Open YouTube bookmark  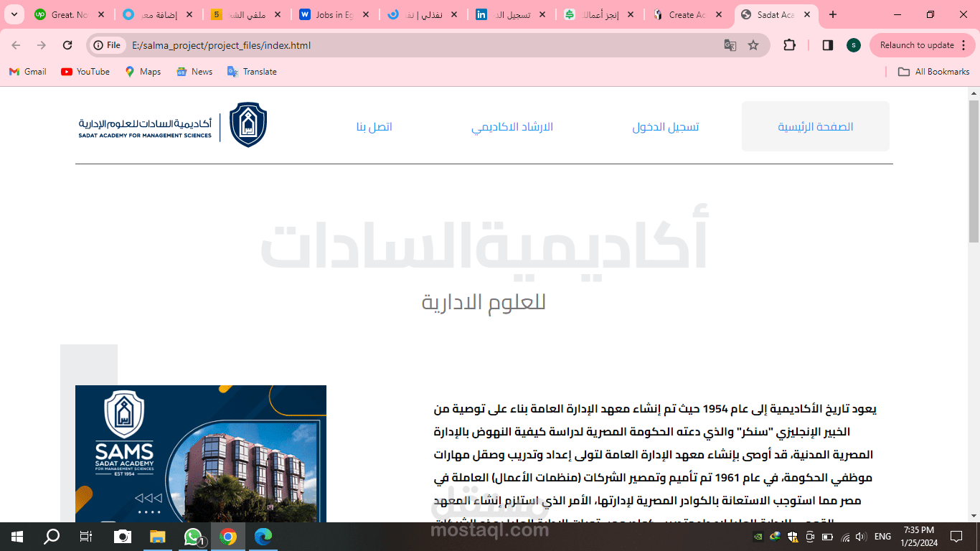[x=85, y=72]
